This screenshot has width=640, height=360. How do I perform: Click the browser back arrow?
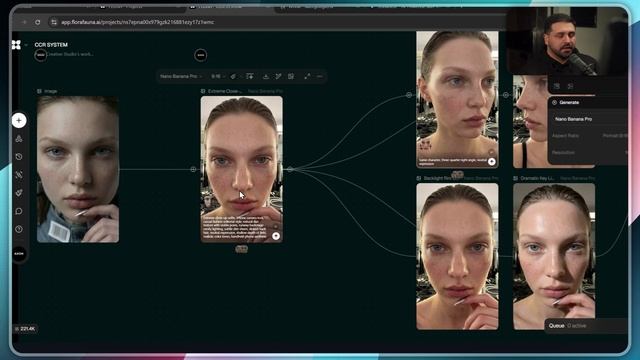tap(24, 22)
